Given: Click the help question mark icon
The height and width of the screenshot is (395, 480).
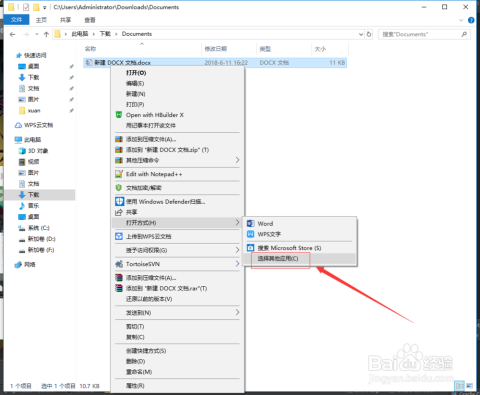Looking at the screenshot, I should point(471,20).
